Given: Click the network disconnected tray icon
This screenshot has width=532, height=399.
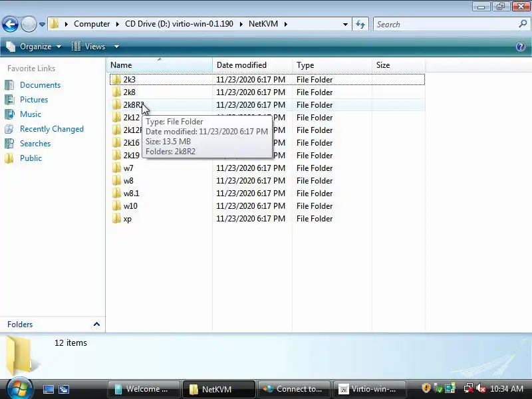Looking at the screenshot, I should coord(468,388).
